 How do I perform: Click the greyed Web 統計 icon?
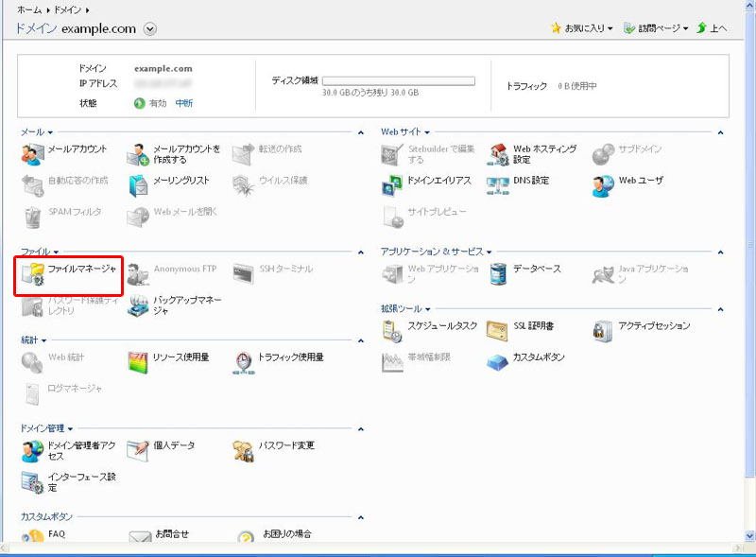(x=32, y=362)
